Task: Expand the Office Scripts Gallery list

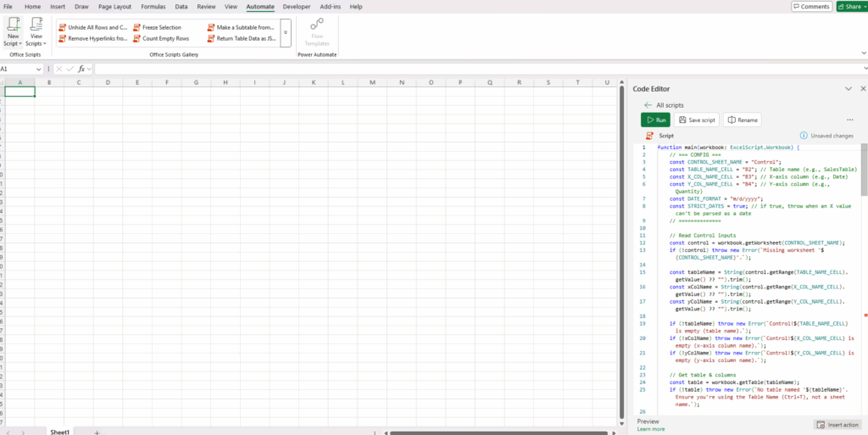Action: click(x=286, y=33)
